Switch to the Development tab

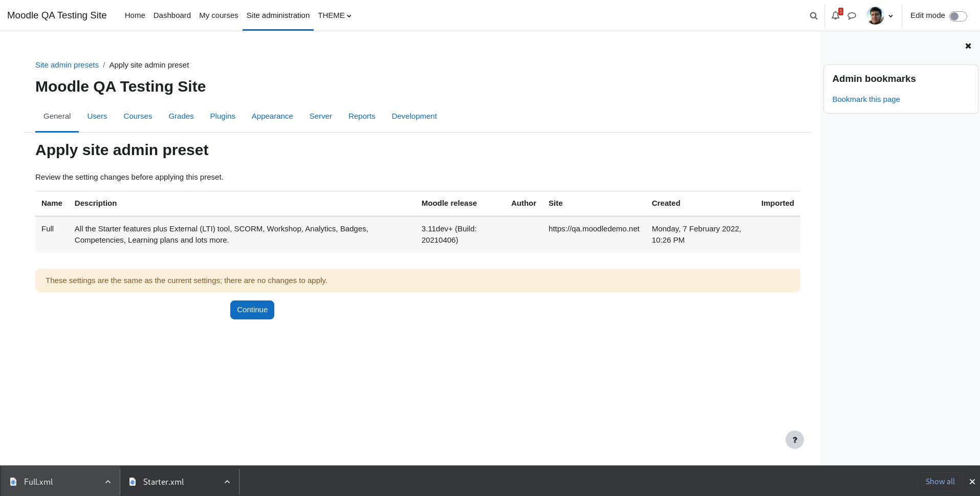414,116
